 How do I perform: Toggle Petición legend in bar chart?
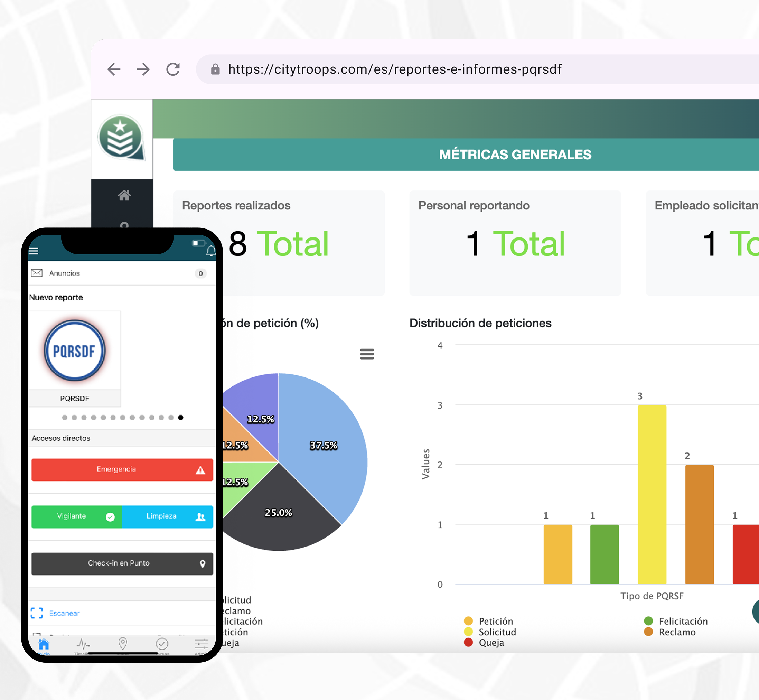pyautogui.click(x=489, y=621)
